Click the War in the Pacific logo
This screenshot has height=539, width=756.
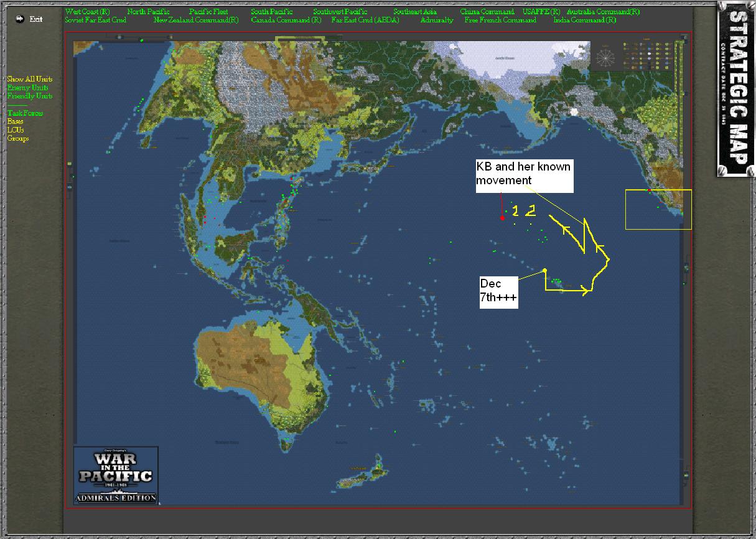pyautogui.click(x=116, y=475)
